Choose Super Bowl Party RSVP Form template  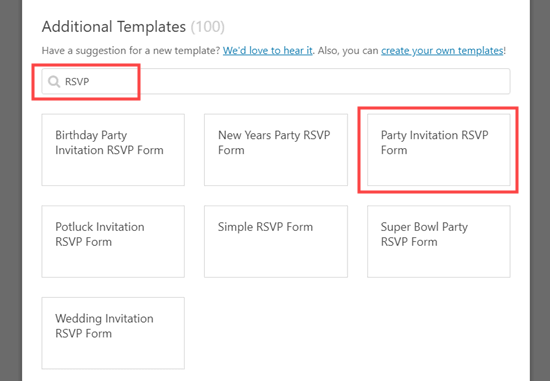[x=438, y=242]
